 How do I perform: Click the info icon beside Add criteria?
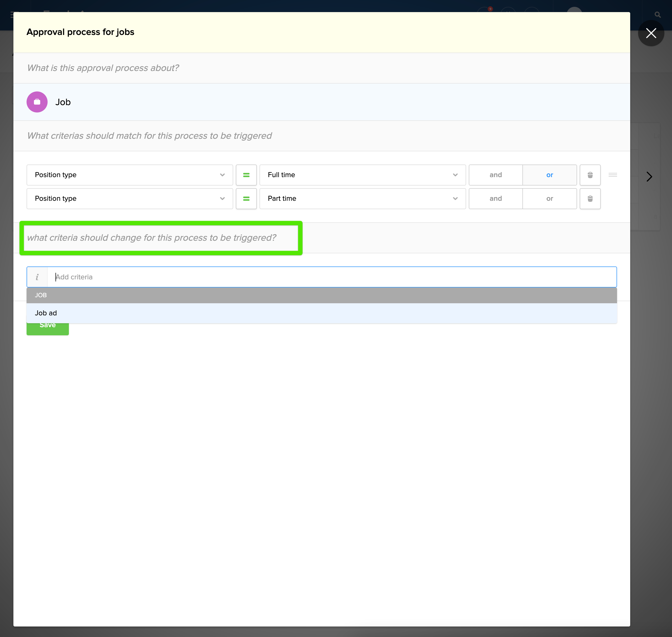pos(37,277)
